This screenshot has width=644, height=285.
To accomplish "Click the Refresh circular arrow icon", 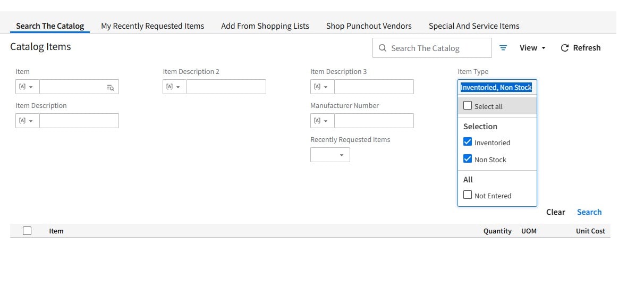I will [x=565, y=48].
